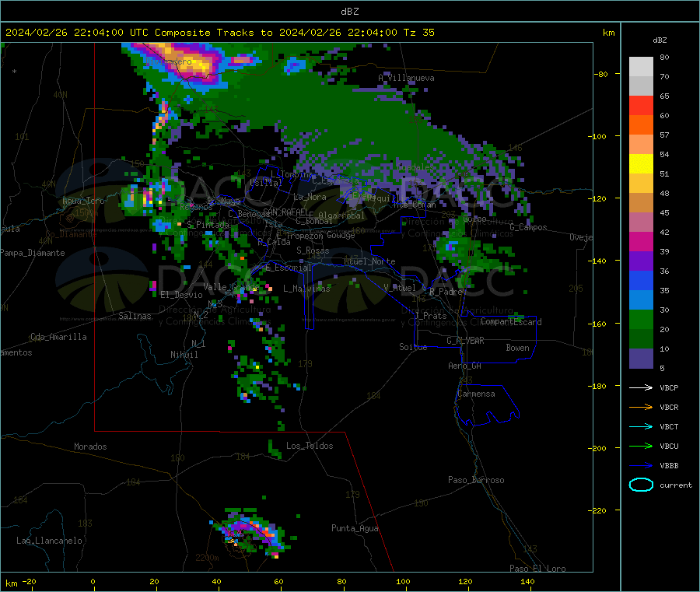Click the blue VBBB arrow legend icon
Image resolution: width=700 pixels, height=592 pixels.
coord(641,466)
